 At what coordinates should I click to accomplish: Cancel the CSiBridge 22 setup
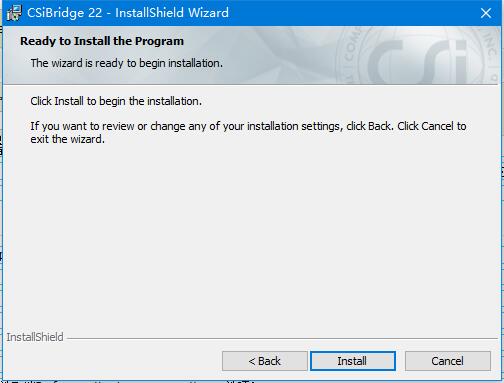[448, 361]
